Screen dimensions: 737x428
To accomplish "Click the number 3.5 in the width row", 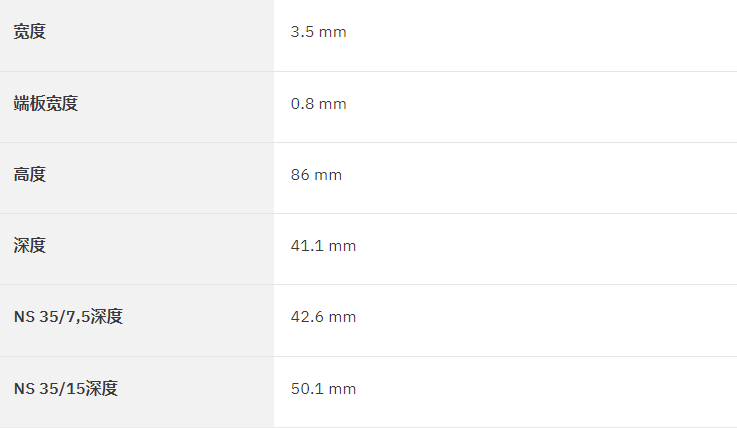I will pyautogui.click(x=302, y=32).
